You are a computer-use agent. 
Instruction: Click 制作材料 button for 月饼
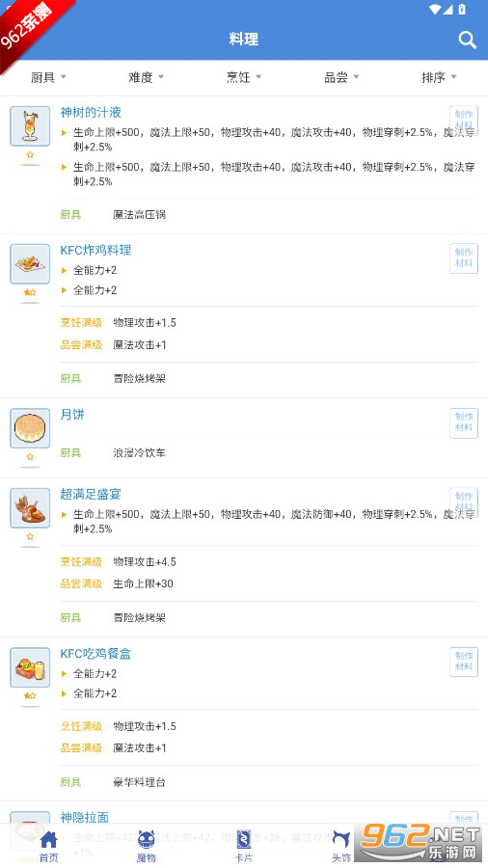[x=464, y=422]
